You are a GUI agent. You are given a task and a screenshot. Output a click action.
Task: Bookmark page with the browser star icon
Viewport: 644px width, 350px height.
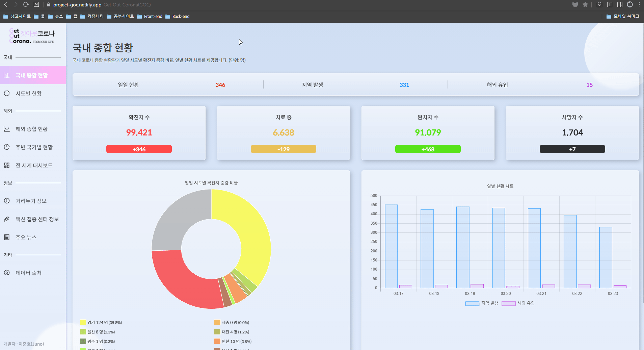pyautogui.click(x=585, y=5)
